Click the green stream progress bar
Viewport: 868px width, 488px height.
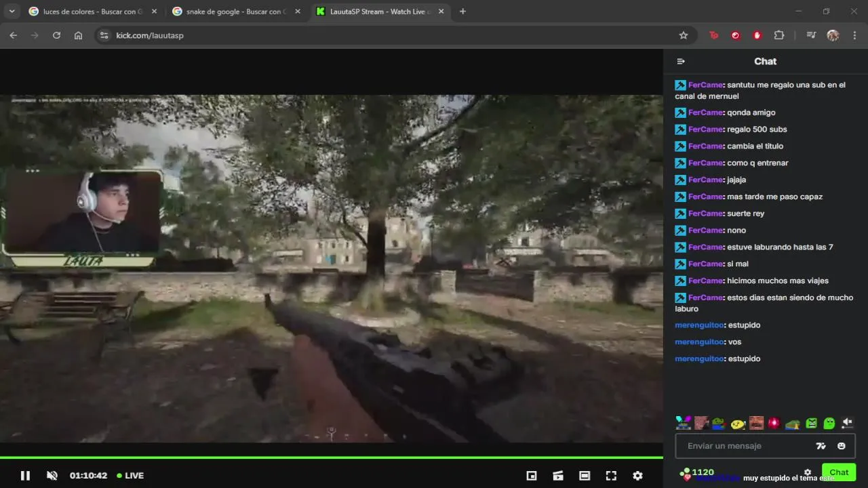pos(332,457)
